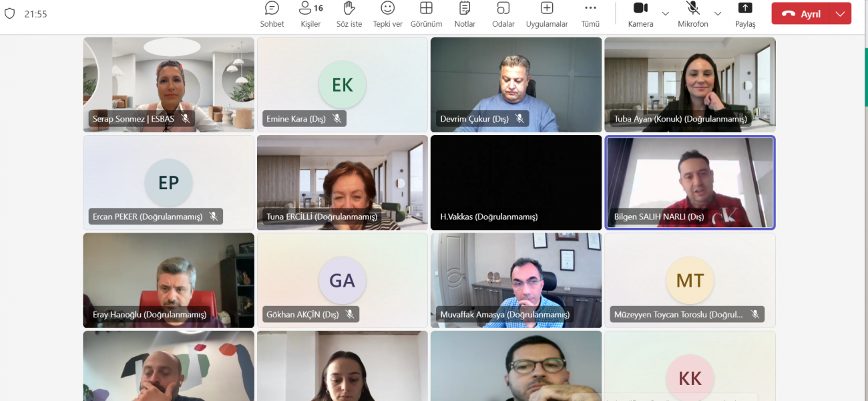Select Tuna ERCİLLİ video tile
The width and height of the screenshot is (868, 401).
tap(342, 182)
